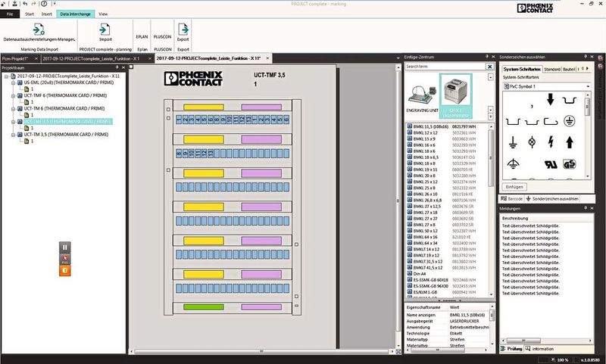
Task: Select the Engraving Unit device thumbnail
Action: click(422, 95)
